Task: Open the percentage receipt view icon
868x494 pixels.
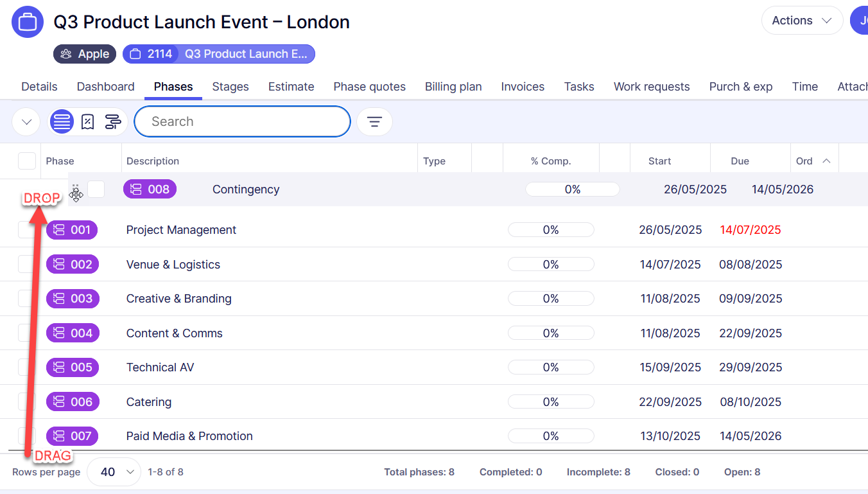Action: (x=88, y=121)
